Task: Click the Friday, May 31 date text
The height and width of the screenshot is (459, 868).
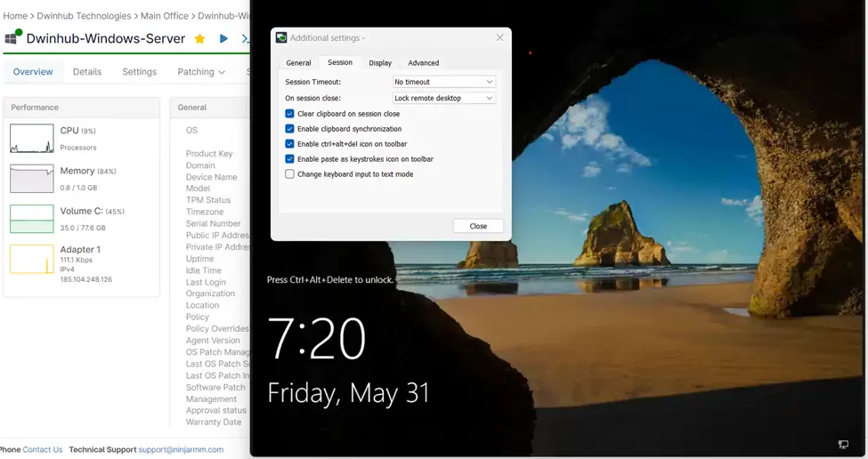Action: (x=348, y=393)
